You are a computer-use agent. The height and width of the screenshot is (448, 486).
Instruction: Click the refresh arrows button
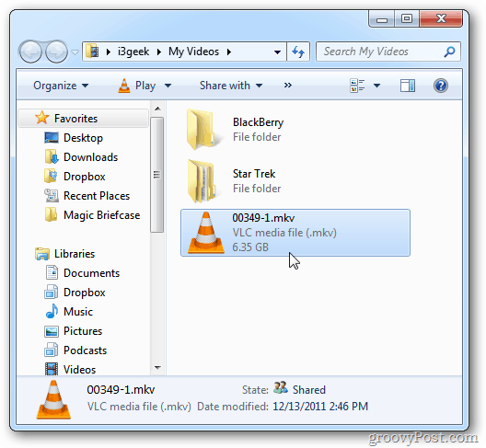pos(298,52)
